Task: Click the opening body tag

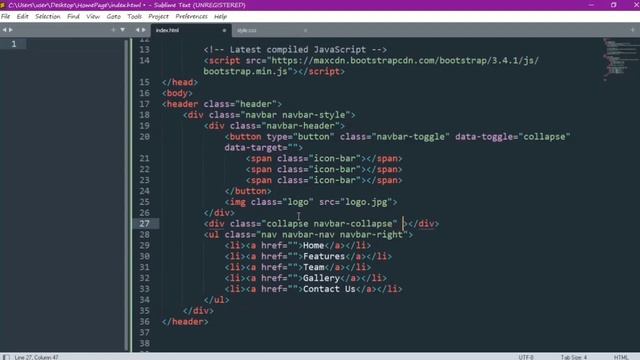Action: (x=177, y=93)
